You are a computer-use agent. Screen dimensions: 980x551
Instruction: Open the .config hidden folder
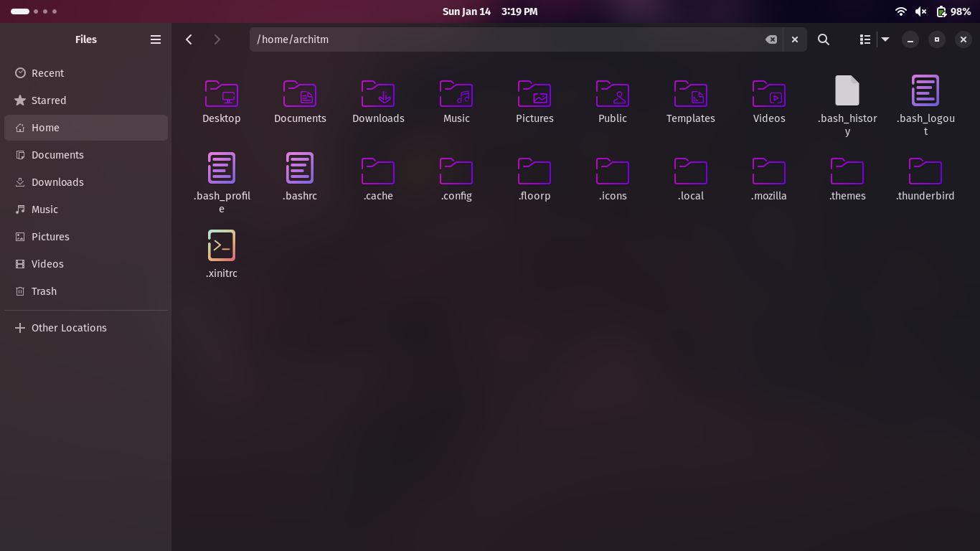456,171
